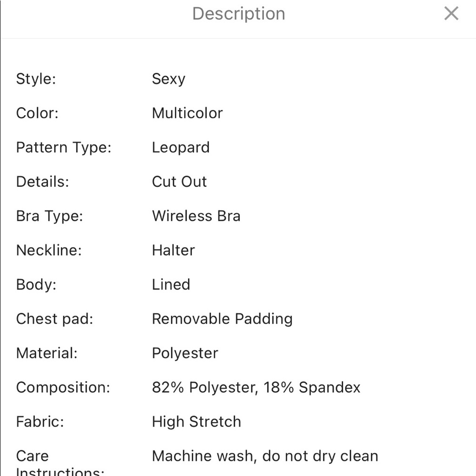476x476 pixels.
Task: Select the Halter neckline value
Action: pos(173,250)
